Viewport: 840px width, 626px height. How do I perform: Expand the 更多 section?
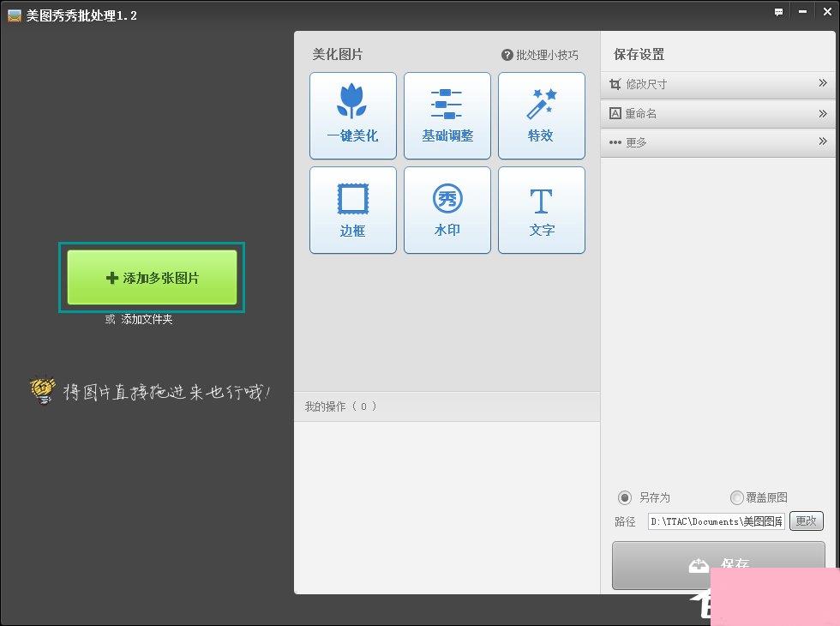pos(718,142)
